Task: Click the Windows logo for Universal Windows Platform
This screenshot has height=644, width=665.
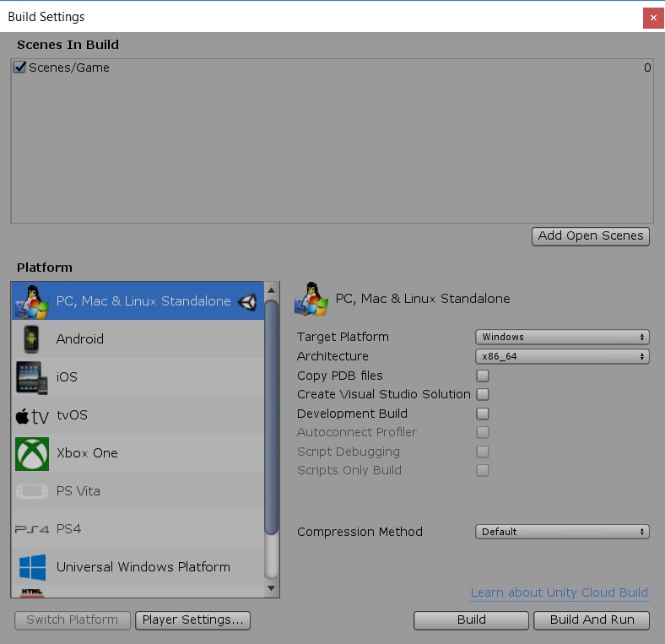Action: coord(32,567)
